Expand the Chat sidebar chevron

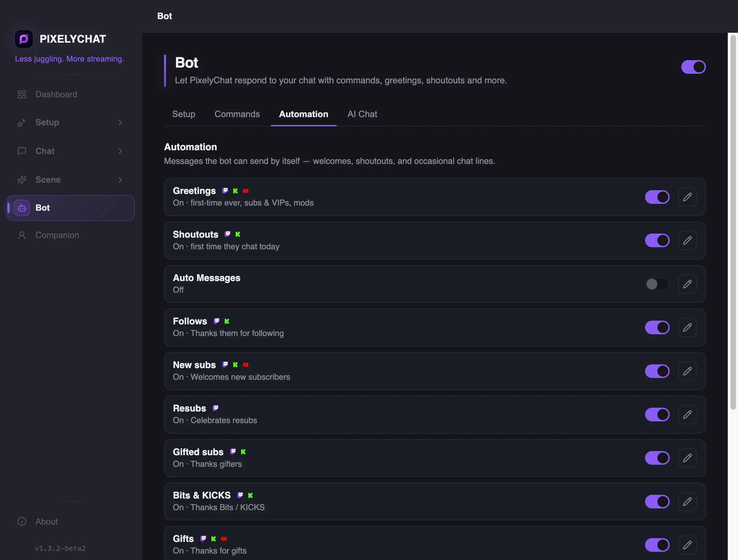pos(120,151)
